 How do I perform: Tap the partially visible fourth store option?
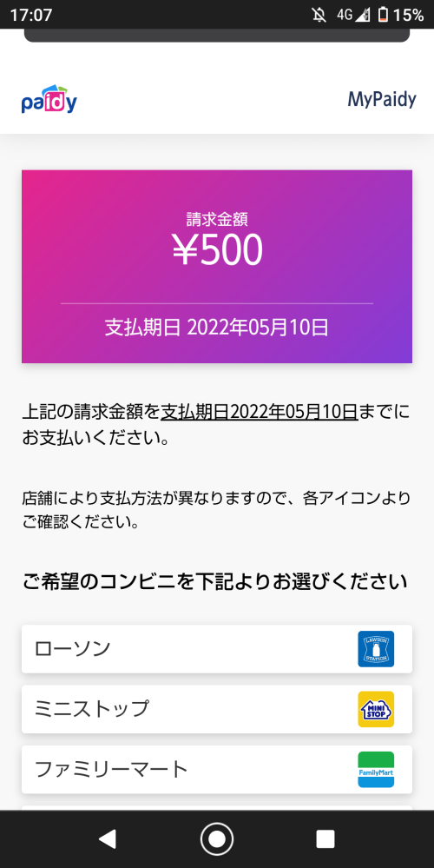tap(217, 808)
